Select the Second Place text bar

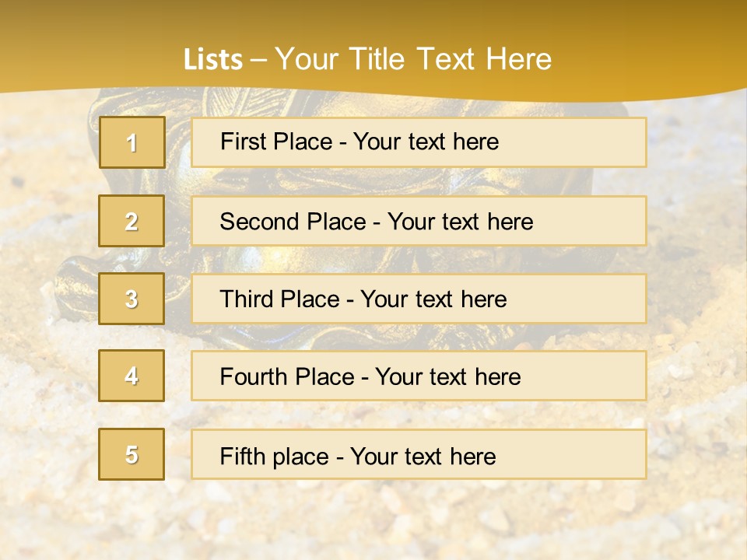pos(419,221)
